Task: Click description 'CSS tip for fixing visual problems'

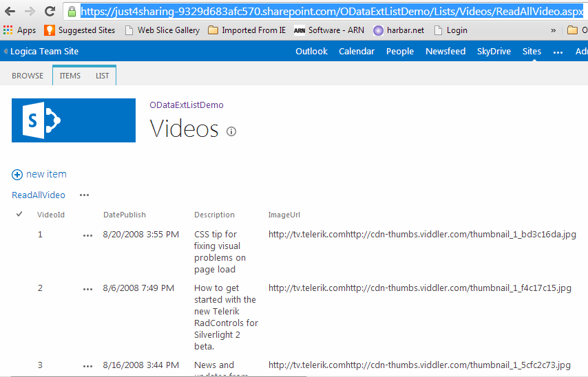Action: tap(220, 252)
